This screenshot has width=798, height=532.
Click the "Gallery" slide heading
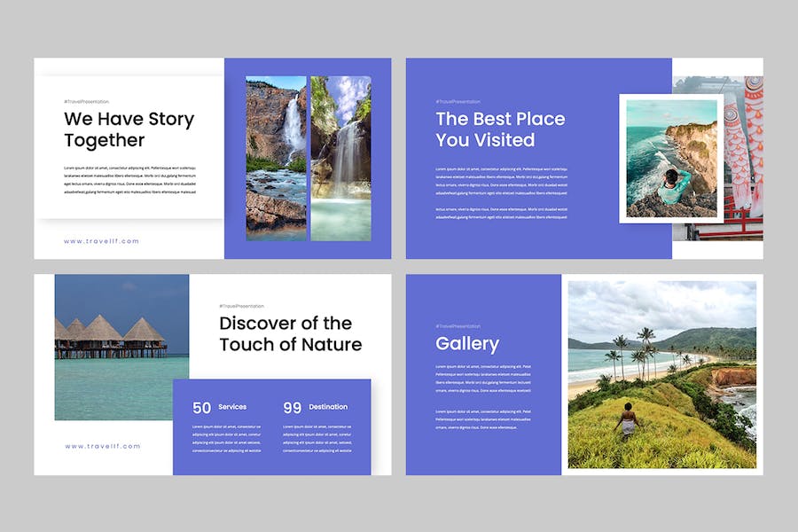[467, 344]
